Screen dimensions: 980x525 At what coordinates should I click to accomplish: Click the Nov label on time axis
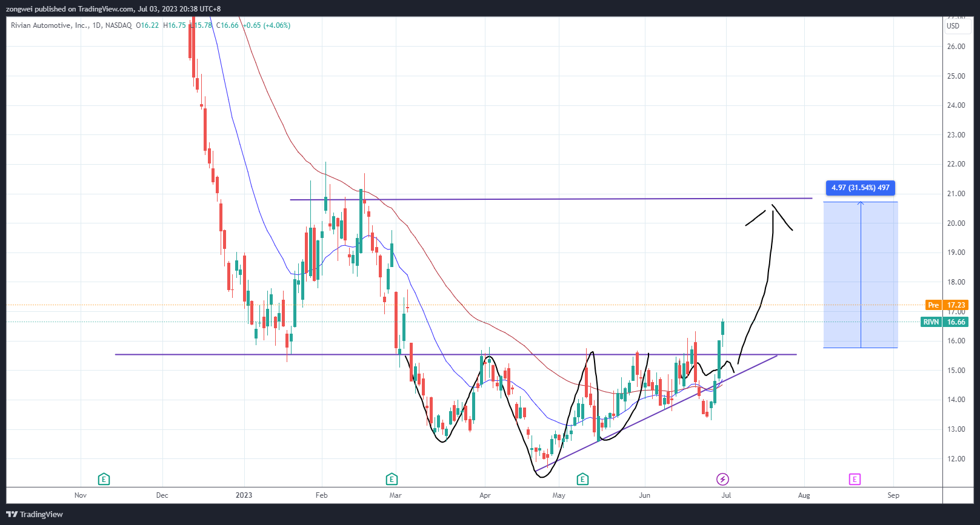pyautogui.click(x=81, y=495)
